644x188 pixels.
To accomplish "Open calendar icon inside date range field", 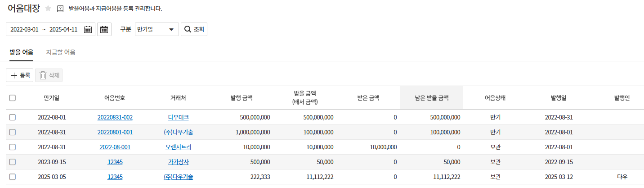I will pos(88,30).
